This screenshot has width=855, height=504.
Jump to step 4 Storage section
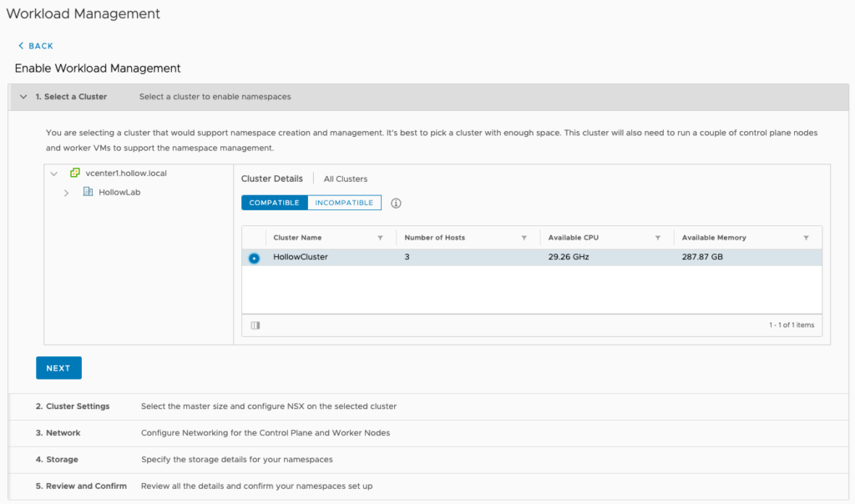click(x=57, y=460)
